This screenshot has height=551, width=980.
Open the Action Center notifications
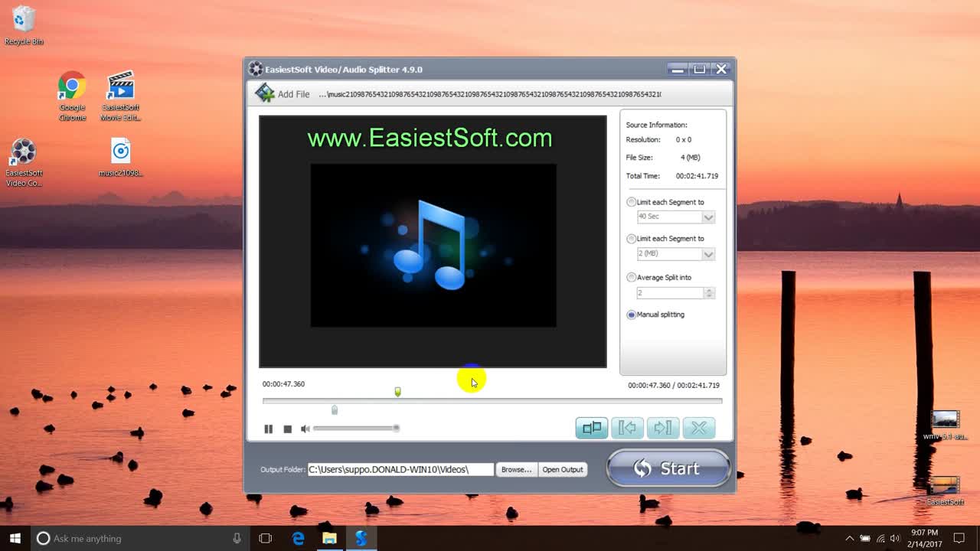click(x=959, y=538)
